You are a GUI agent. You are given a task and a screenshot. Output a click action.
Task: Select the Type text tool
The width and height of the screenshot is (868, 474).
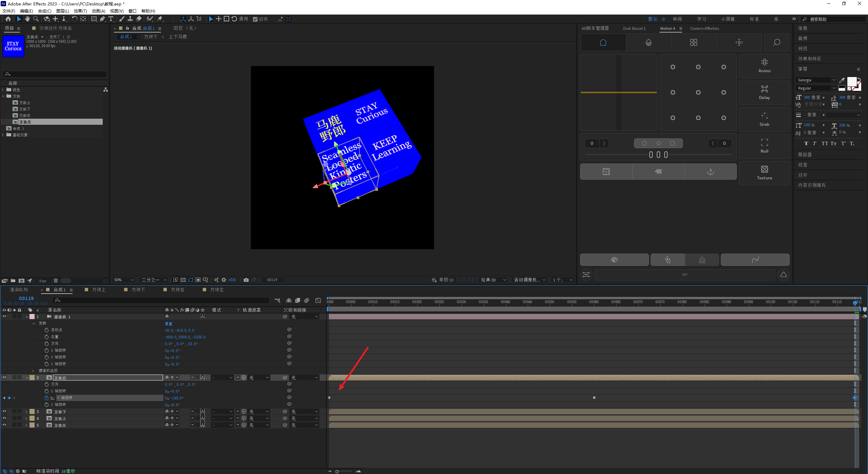(111, 19)
